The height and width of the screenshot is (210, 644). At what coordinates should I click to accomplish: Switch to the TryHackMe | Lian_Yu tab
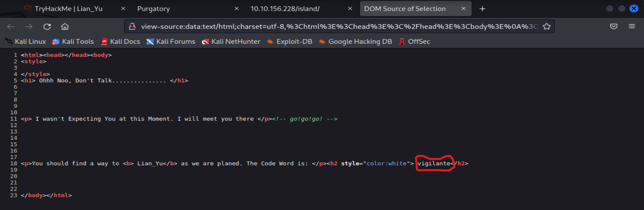tap(69, 9)
